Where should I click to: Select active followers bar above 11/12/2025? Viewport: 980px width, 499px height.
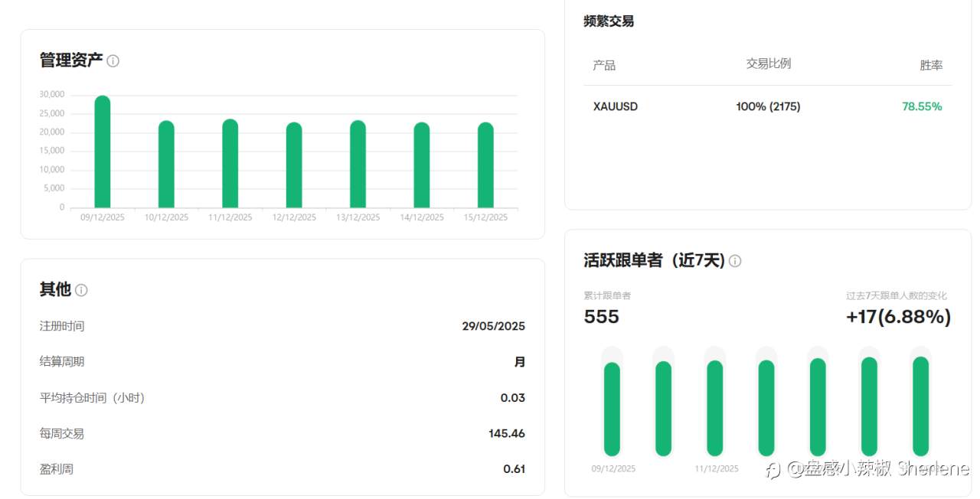pyautogui.click(x=714, y=409)
